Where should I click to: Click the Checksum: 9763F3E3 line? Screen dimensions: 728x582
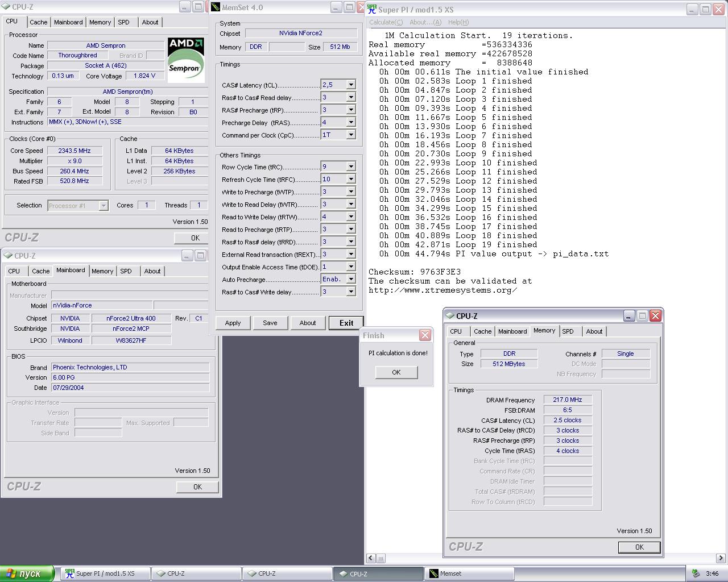[415, 272]
